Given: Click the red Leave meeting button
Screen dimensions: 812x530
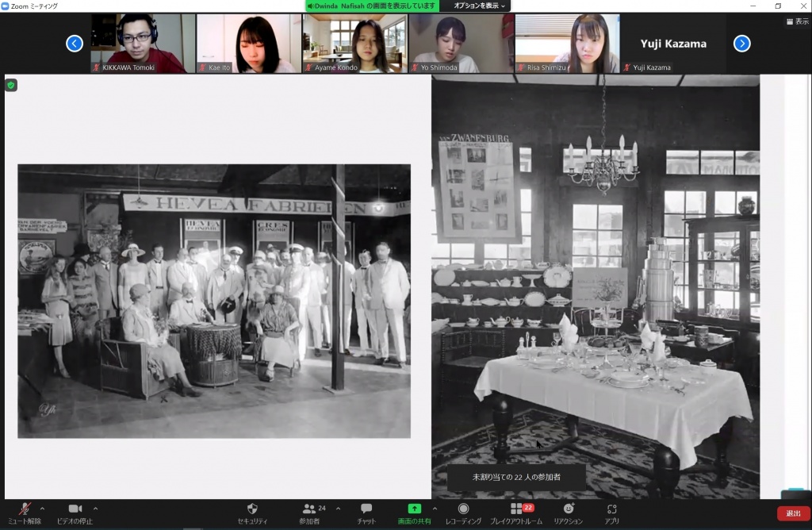Looking at the screenshot, I should 793,513.
